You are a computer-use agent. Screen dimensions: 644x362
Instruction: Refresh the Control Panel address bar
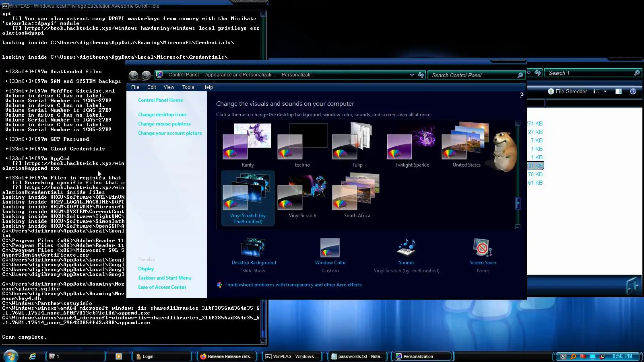(421, 75)
